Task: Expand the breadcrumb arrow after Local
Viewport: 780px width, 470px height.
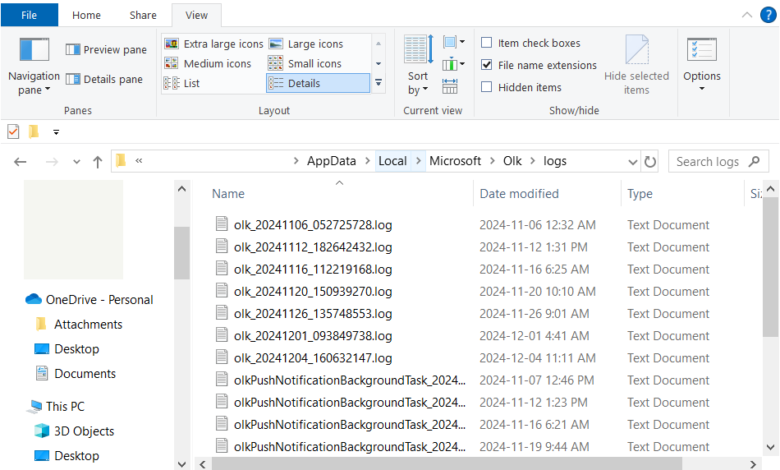Action: [x=418, y=161]
